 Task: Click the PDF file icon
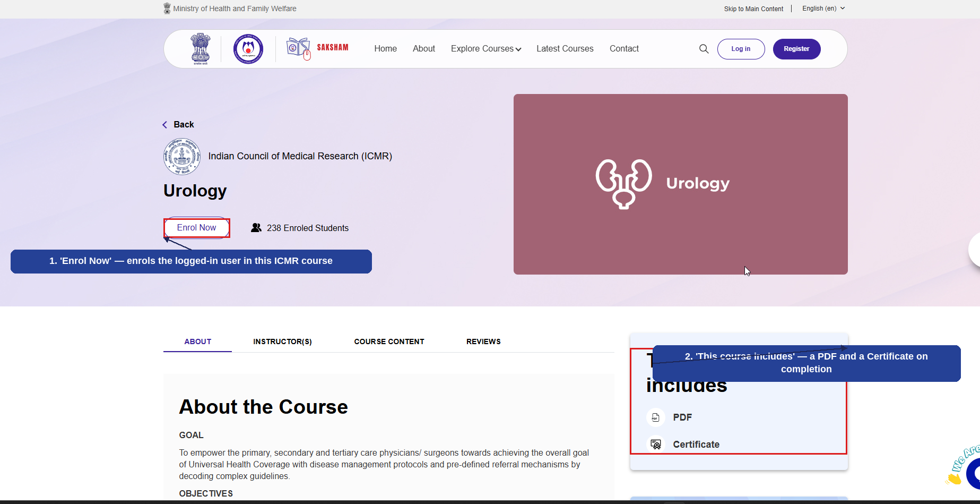coord(655,417)
